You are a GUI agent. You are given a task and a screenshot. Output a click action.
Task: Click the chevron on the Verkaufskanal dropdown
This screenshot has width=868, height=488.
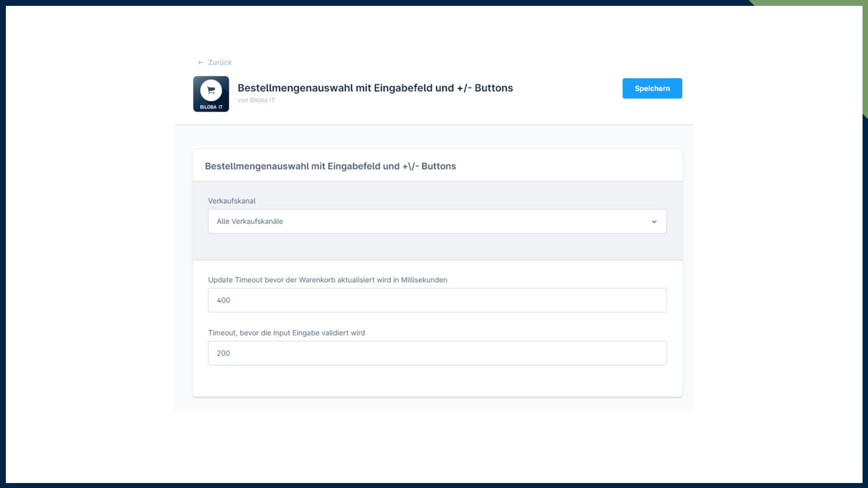654,221
